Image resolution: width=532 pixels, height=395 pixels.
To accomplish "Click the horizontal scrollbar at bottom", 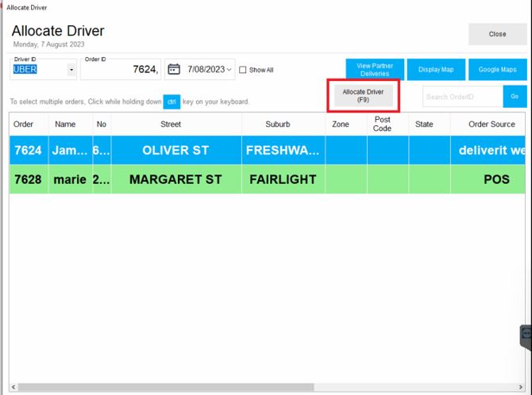I will [167, 388].
